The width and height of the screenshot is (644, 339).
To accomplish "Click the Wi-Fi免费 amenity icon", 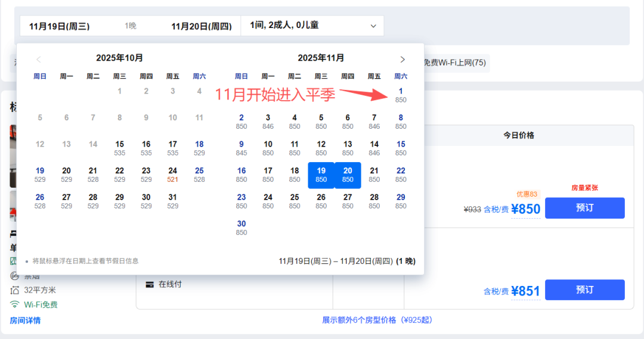I will pos(14,304).
